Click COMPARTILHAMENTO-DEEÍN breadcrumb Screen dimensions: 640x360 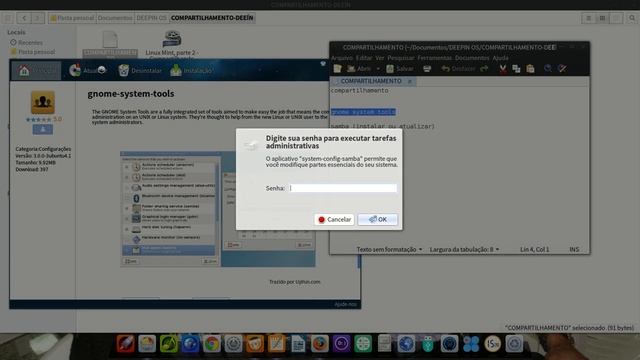coord(212,18)
